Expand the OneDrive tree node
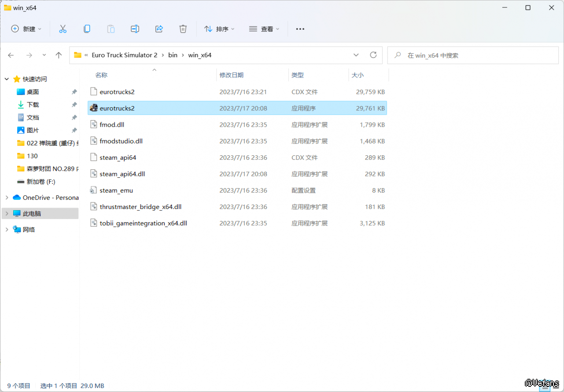564x392 pixels. 7,198
